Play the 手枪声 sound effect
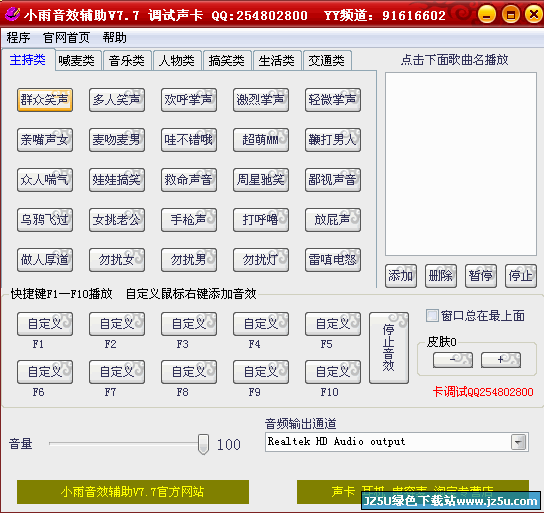Viewport: 544px width, 513px height. [x=189, y=220]
